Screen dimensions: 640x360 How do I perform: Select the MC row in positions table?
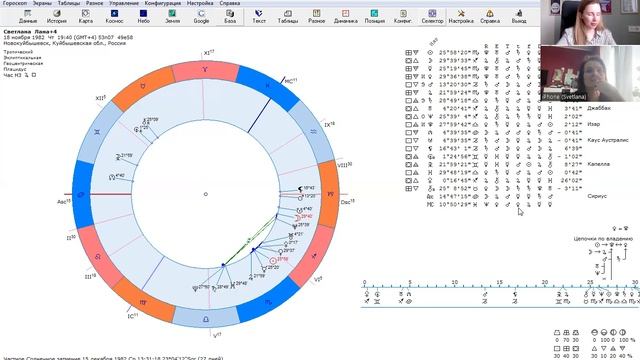click(490, 204)
